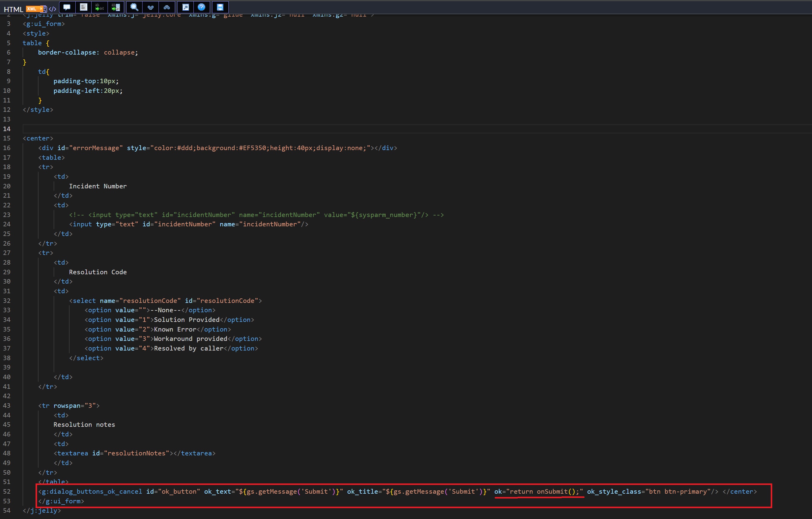Viewport: 812px width, 519px height.
Task: Open the Replace All icon
Action: 116,7
